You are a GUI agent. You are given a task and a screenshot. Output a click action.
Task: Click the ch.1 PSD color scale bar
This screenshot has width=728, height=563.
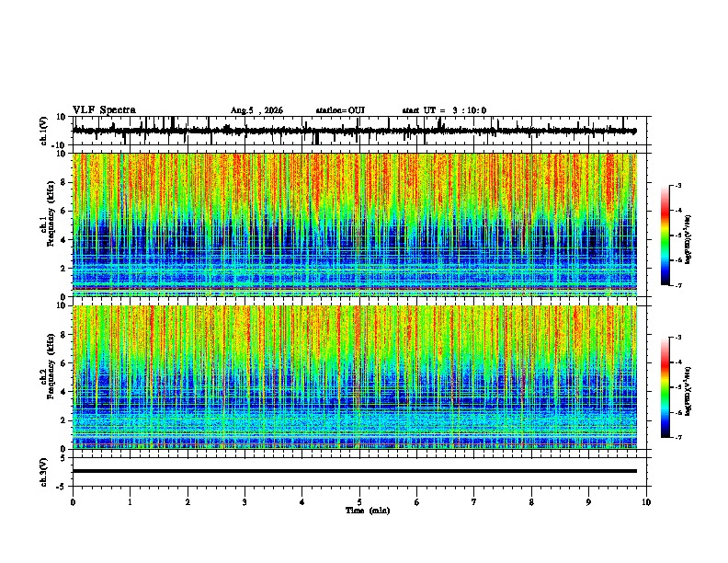tap(665, 236)
